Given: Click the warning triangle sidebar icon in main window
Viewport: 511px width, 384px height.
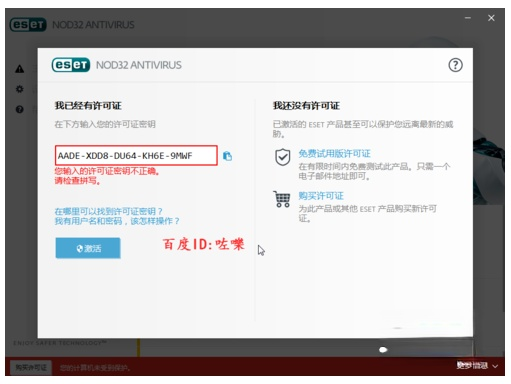Looking at the screenshot, I should point(20,69).
